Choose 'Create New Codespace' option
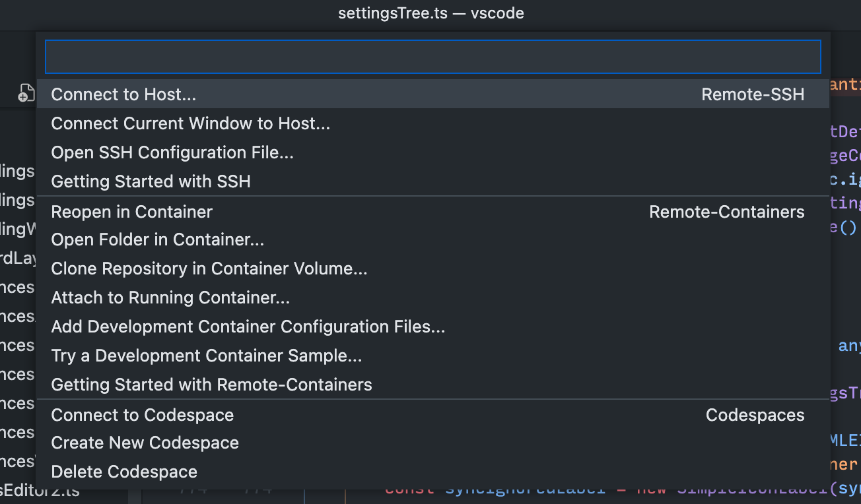 coord(145,443)
